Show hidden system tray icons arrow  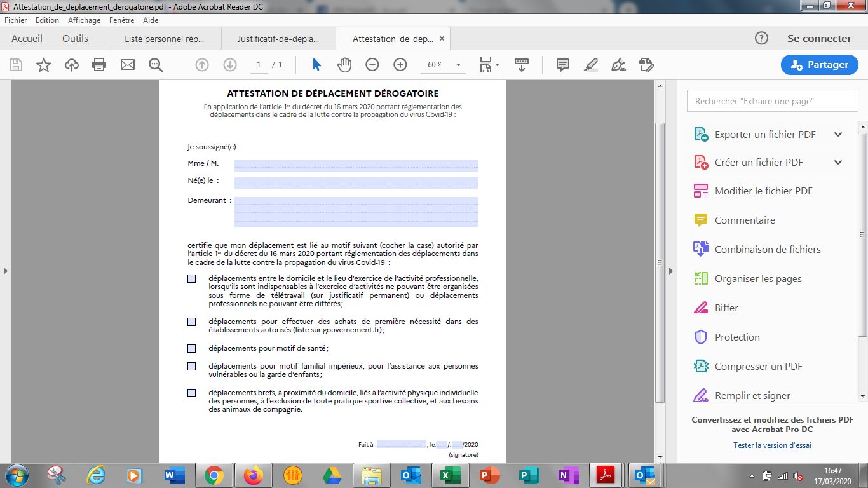click(752, 476)
